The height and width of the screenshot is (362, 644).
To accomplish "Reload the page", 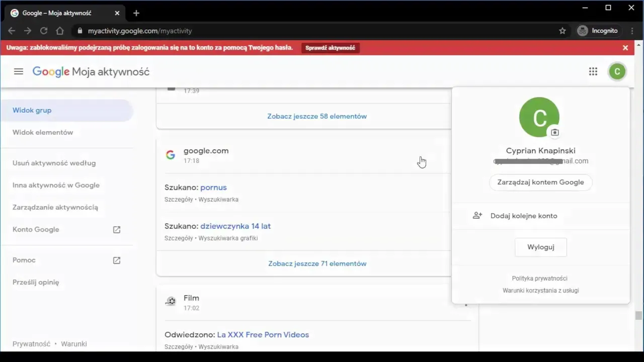I will tap(44, 31).
